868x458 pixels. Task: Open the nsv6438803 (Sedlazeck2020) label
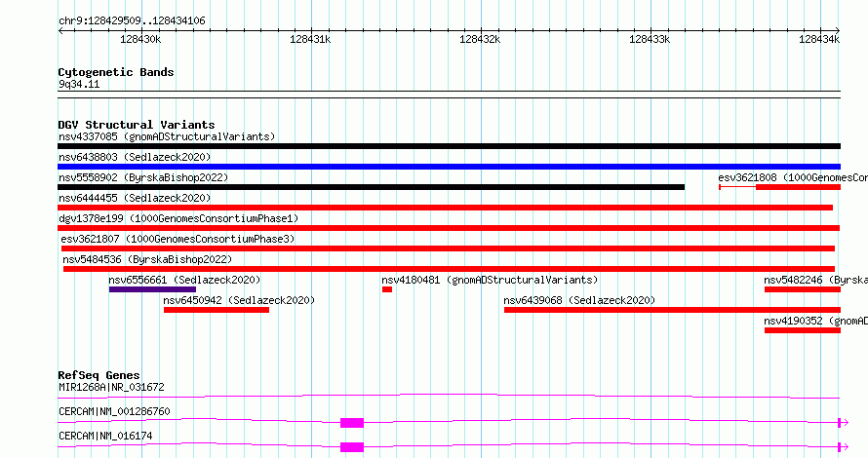[x=135, y=157]
